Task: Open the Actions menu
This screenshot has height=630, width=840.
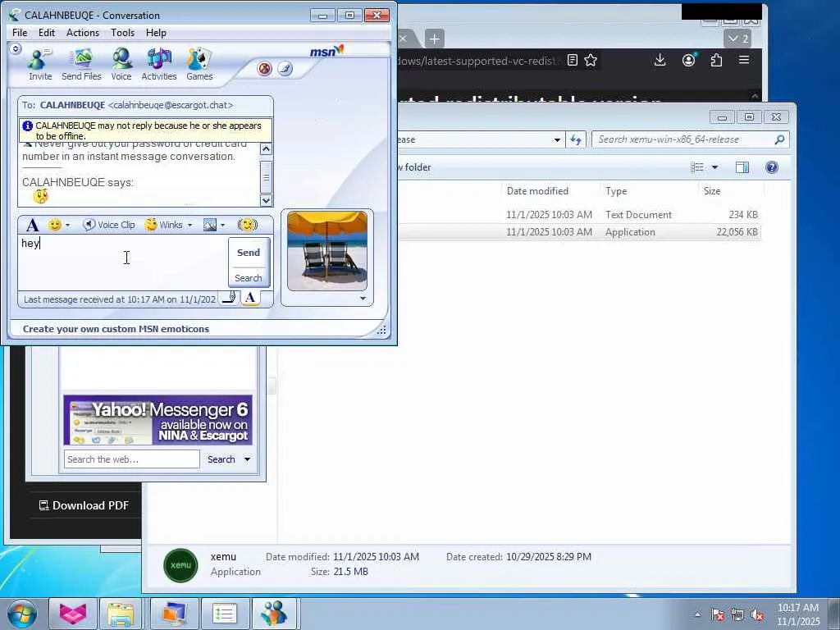Action: pos(83,33)
